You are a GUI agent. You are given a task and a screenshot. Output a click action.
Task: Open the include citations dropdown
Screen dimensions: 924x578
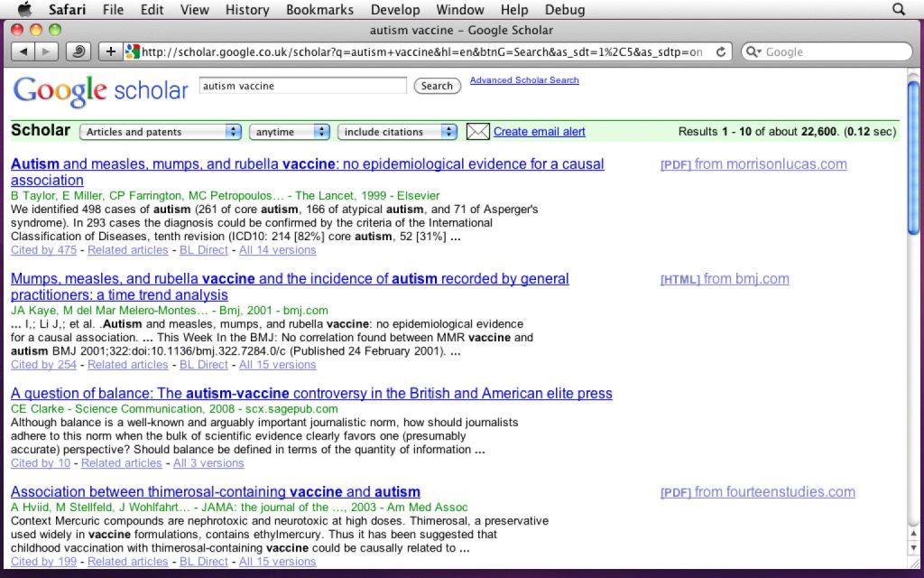[397, 132]
